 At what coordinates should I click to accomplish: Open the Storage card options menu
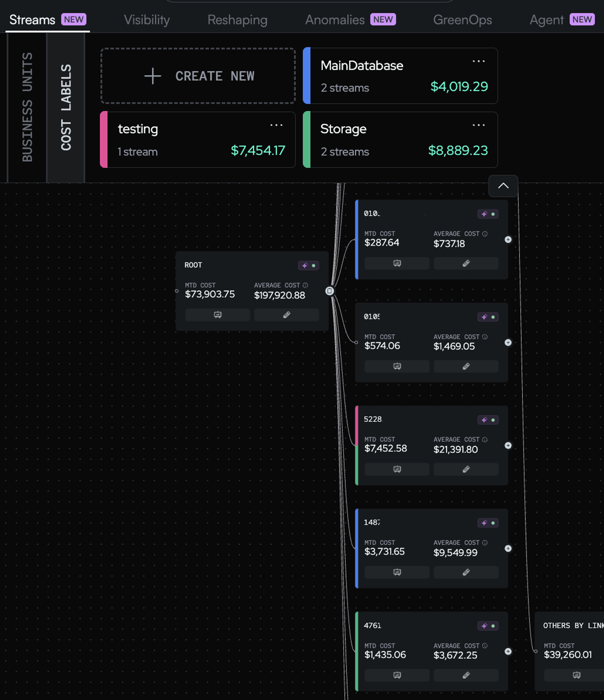pos(479,125)
